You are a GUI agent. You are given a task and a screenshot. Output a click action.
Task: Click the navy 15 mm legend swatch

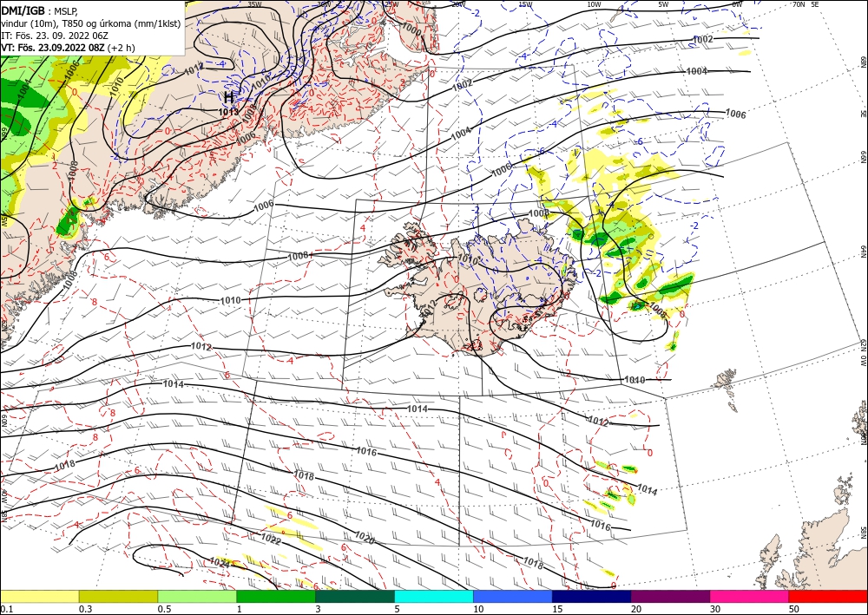(x=592, y=596)
